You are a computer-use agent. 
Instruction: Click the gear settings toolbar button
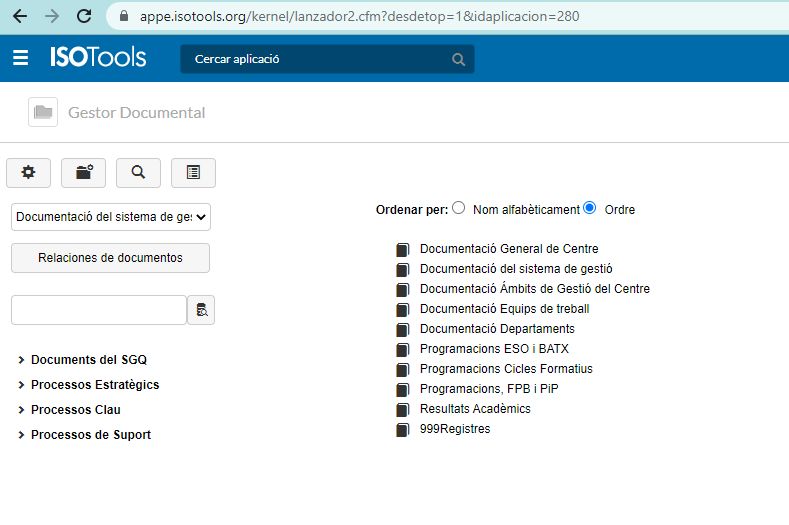(x=28, y=173)
